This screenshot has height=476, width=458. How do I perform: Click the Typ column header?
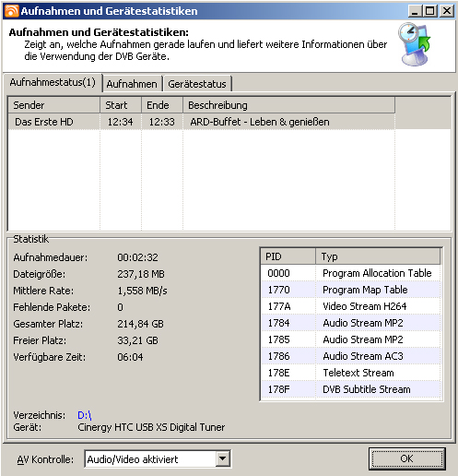click(378, 256)
